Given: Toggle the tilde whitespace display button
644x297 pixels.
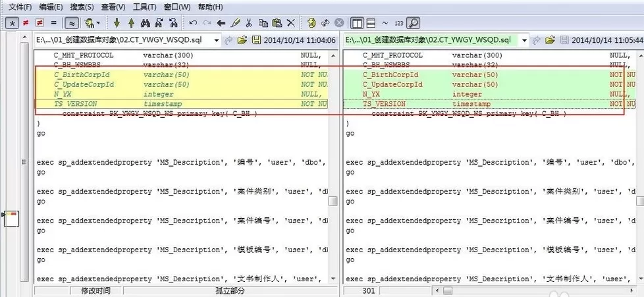Looking at the screenshot, I should [x=385, y=23].
